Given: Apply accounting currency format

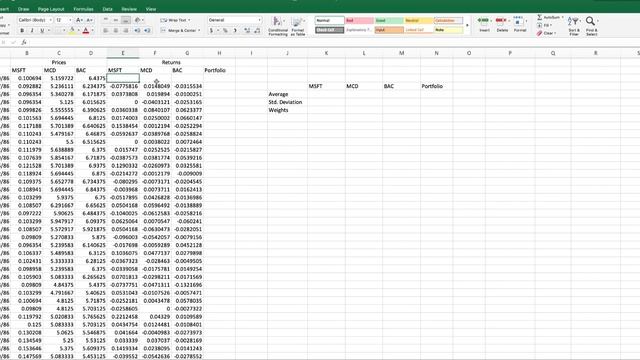Looking at the screenshot, I should 211,31.
